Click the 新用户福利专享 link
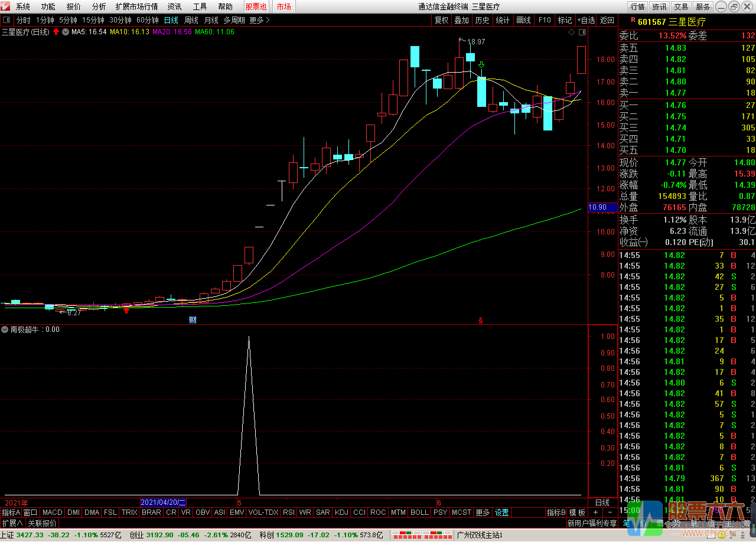This screenshot has height=542, width=756. click(592, 523)
